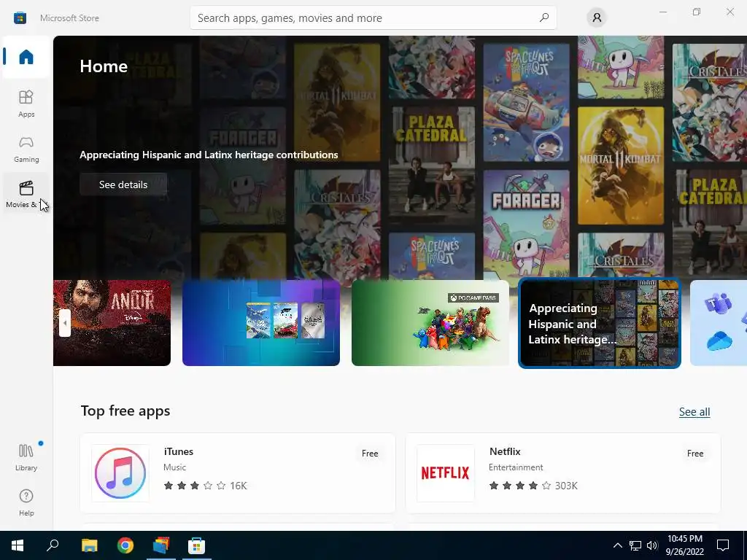This screenshot has width=747, height=560.
Task: Click the Netflix app logo
Action: coord(446,472)
